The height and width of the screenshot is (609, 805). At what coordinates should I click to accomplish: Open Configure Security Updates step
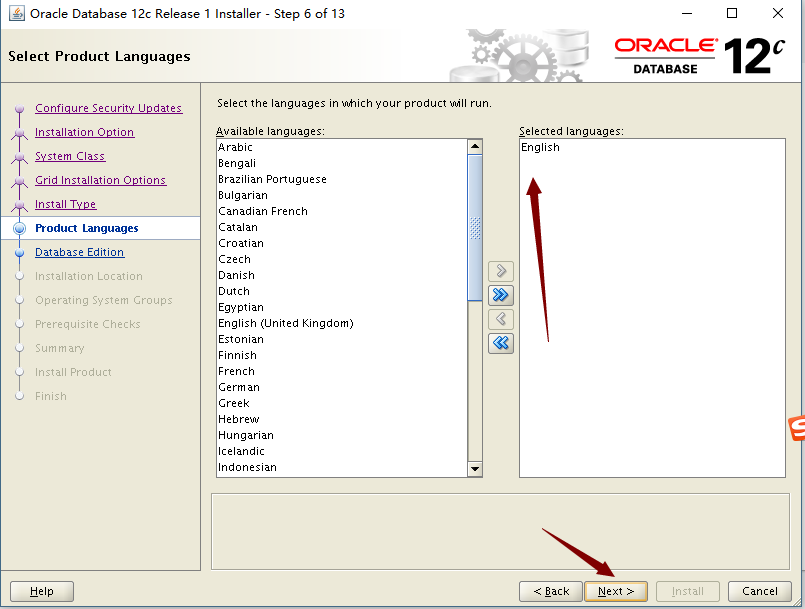tap(108, 108)
